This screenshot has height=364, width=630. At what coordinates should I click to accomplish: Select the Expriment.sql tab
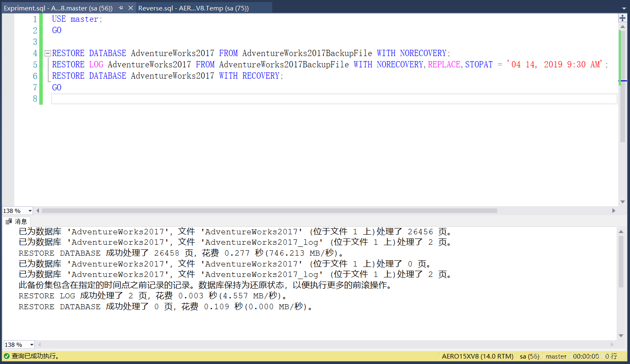point(58,8)
